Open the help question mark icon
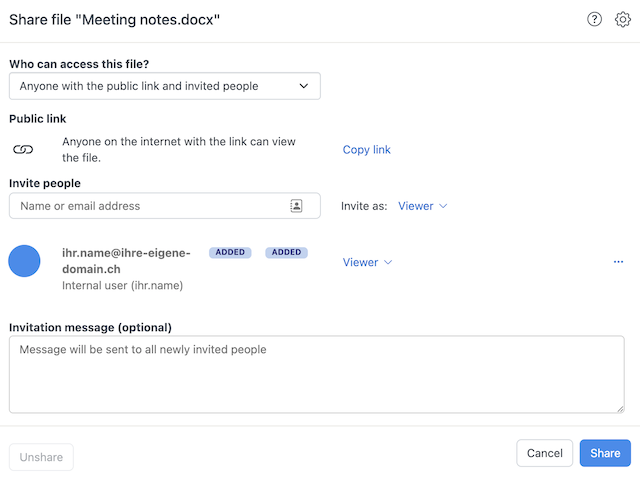640x479 pixels. [x=594, y=19]
